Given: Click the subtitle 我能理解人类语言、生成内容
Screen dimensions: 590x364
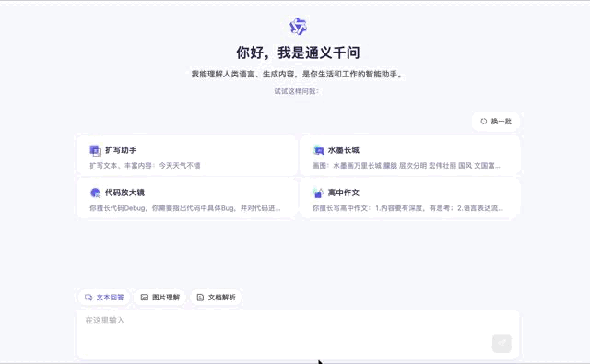Looking at the screenshot, I should [297, 74].
